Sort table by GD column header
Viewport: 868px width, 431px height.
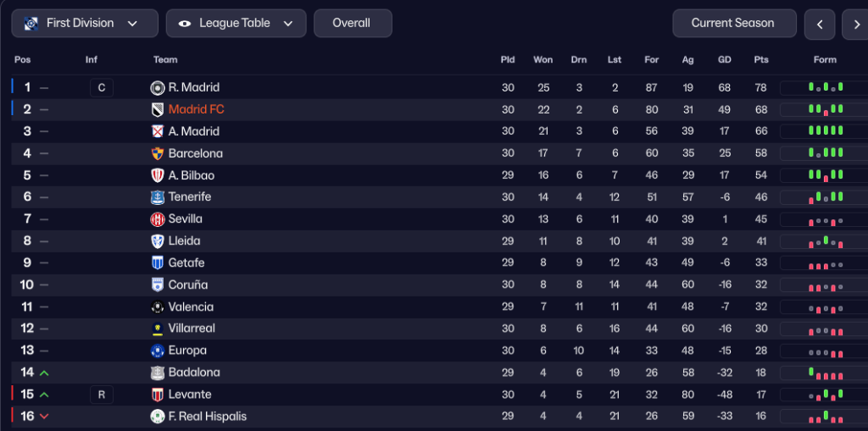click(725, 60)
